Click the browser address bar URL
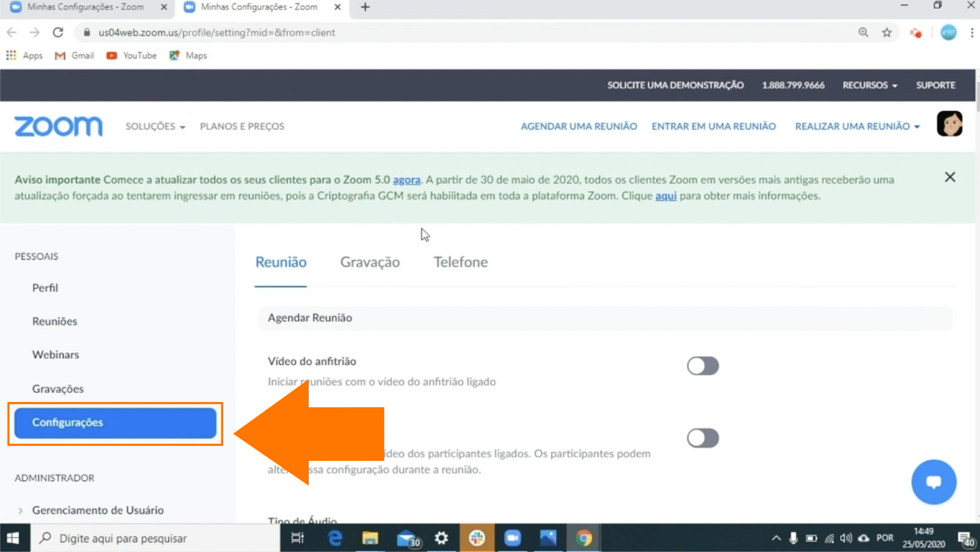 [217, 32]
